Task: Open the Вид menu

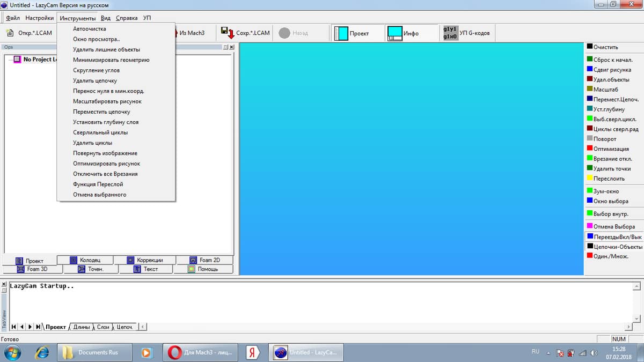Action: click(106, 18)
